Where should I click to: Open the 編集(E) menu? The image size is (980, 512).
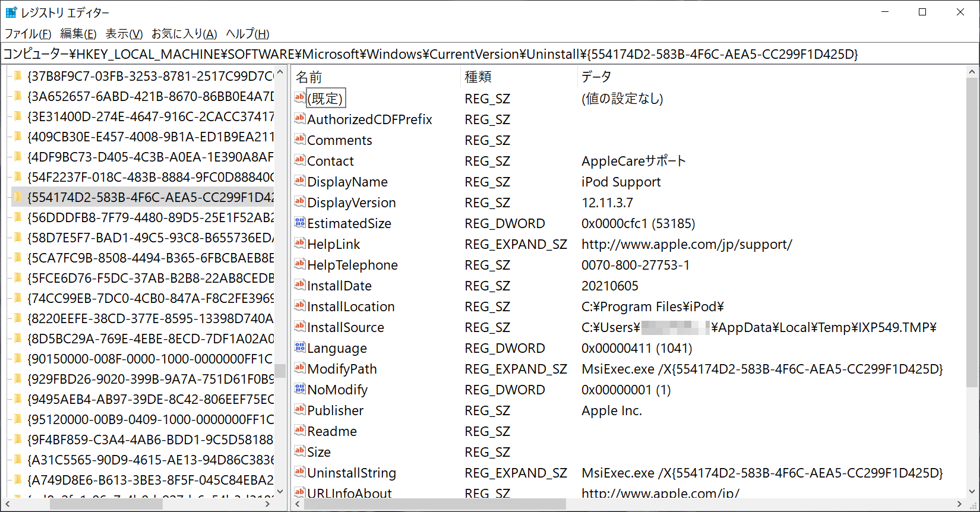78,34
